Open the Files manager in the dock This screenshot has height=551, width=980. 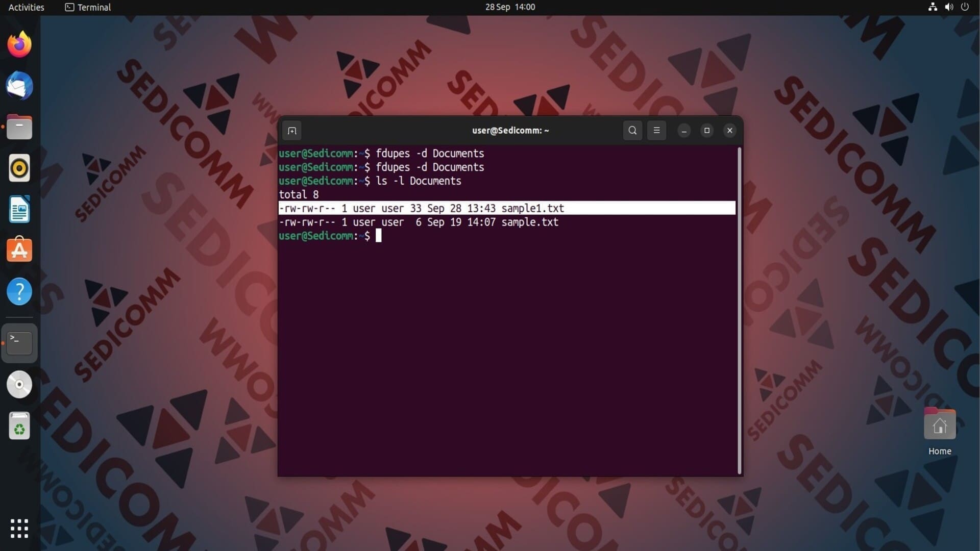point(19,127)
